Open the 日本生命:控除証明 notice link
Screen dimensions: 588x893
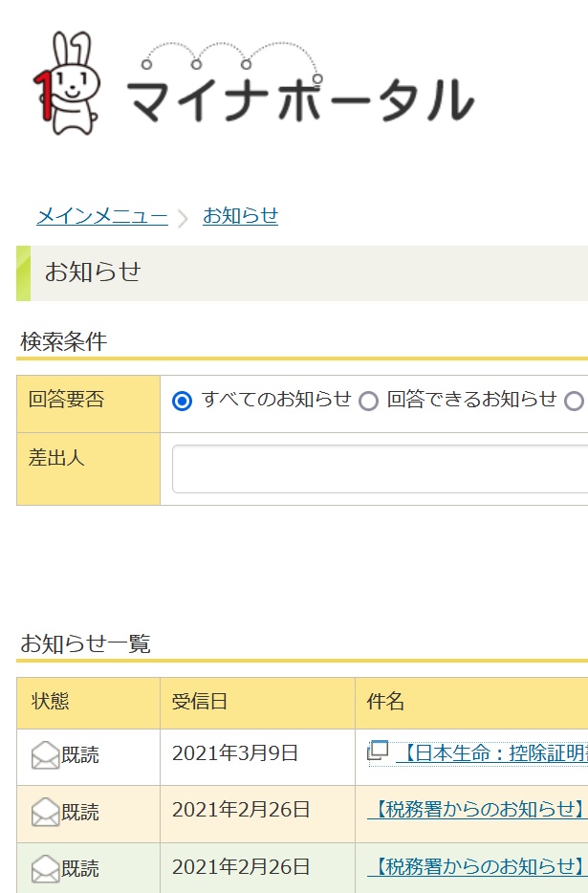pyautogui.click(x=490, y=753)
